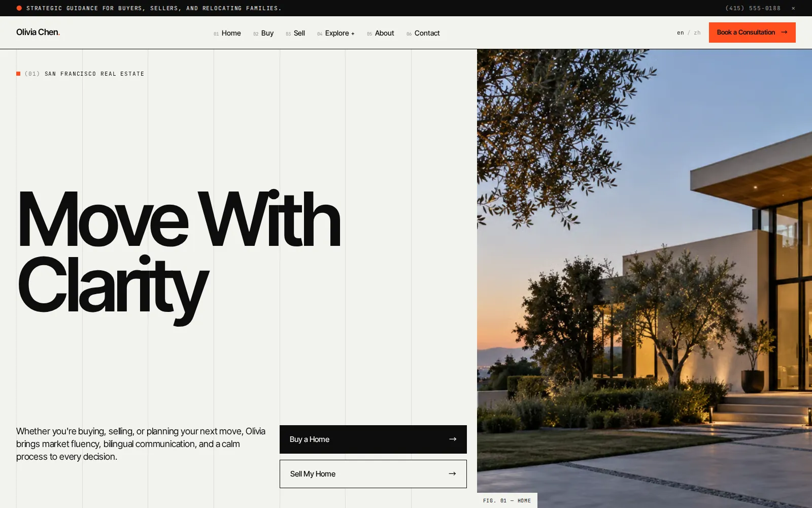Viewport: 812px width, 508px height.
Task: Switch language to zh
Action: tap(697, 33)
